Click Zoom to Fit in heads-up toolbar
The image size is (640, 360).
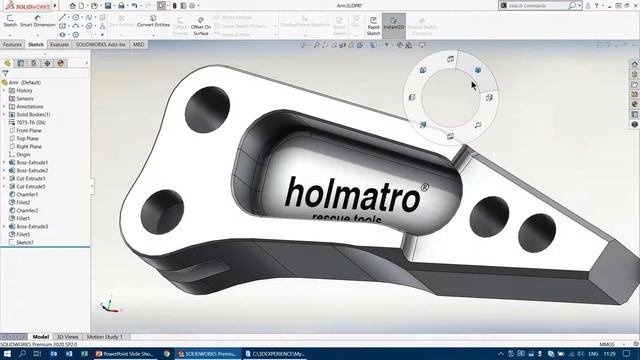click(316, 45)
